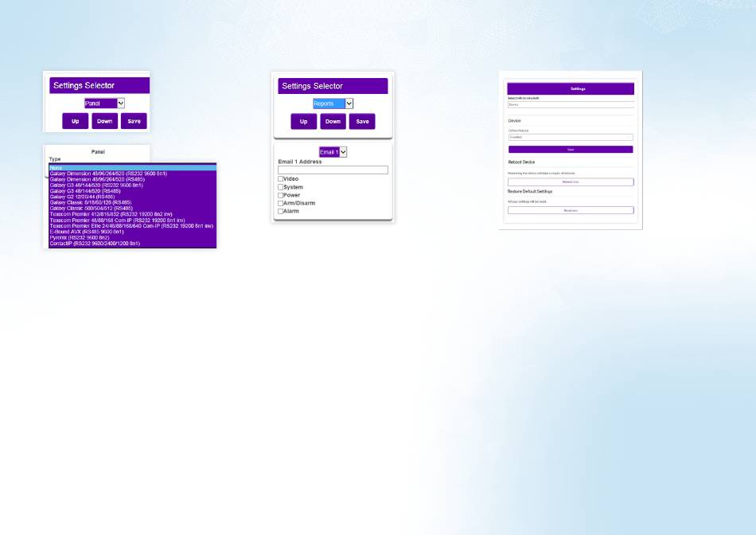Enable the Power checkbox

click(x=280, y=195)
